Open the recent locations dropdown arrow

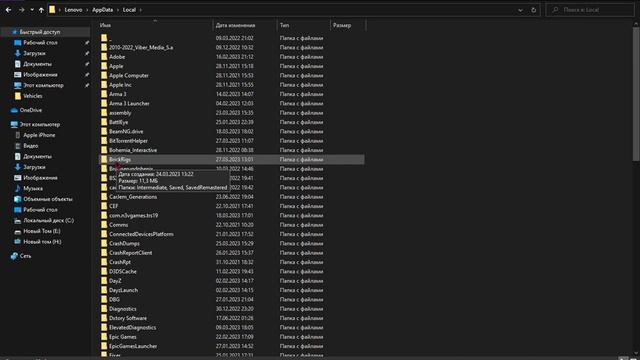pos(32,10)
